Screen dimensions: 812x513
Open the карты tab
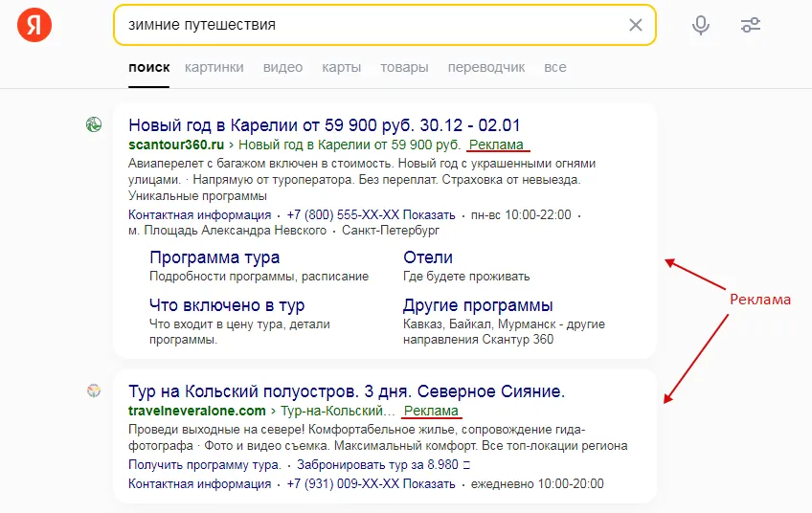(x=341, y=67)
